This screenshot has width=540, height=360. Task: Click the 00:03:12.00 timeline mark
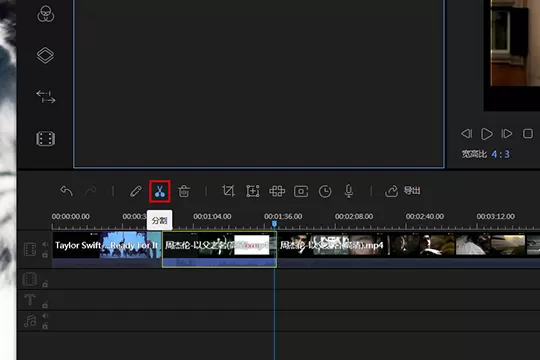[496, 216]
